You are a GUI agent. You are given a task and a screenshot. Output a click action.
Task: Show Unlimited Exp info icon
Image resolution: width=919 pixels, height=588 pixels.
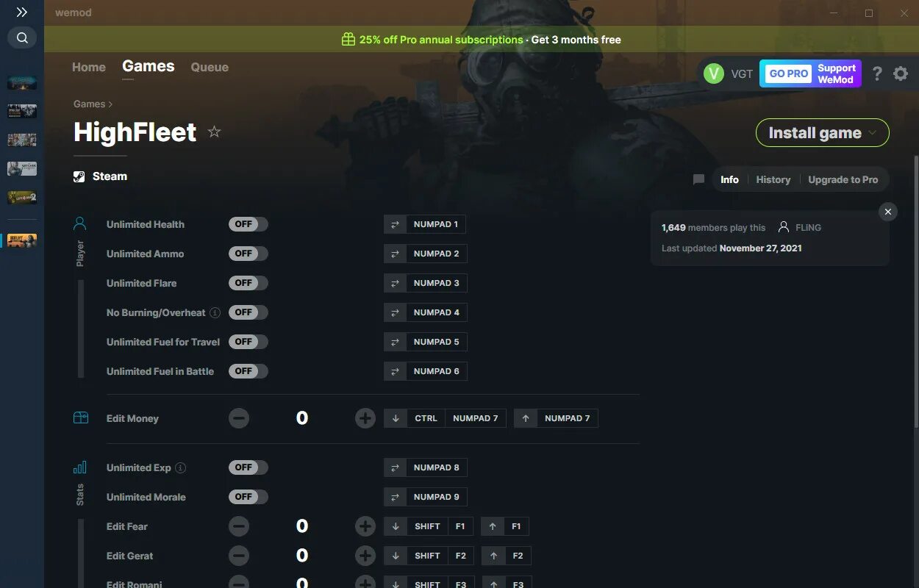(180, 467)
